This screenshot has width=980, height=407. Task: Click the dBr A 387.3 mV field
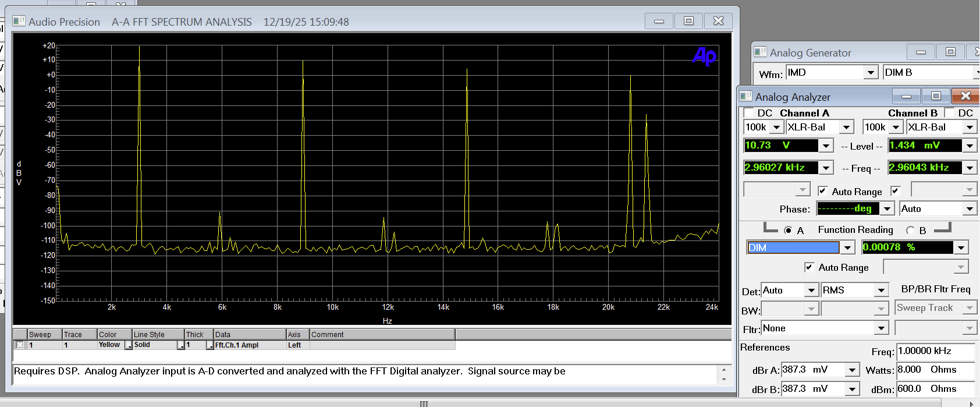tap(814, 370)
